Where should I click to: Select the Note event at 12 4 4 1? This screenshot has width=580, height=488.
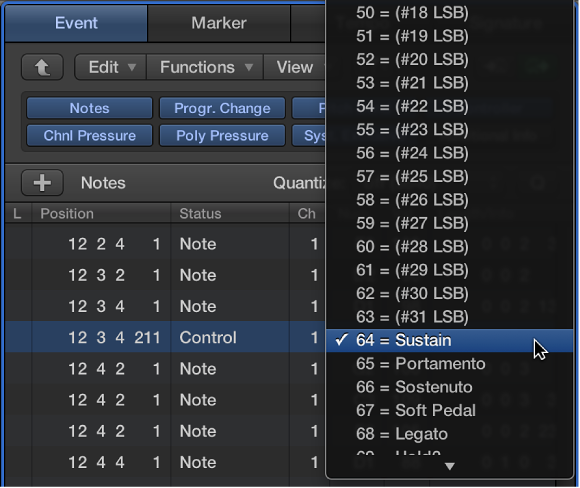[x=165, y=462]
